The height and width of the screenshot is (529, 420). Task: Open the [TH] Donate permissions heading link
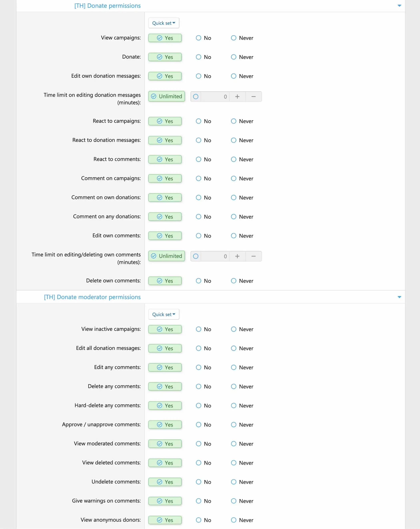pos(108,6)
